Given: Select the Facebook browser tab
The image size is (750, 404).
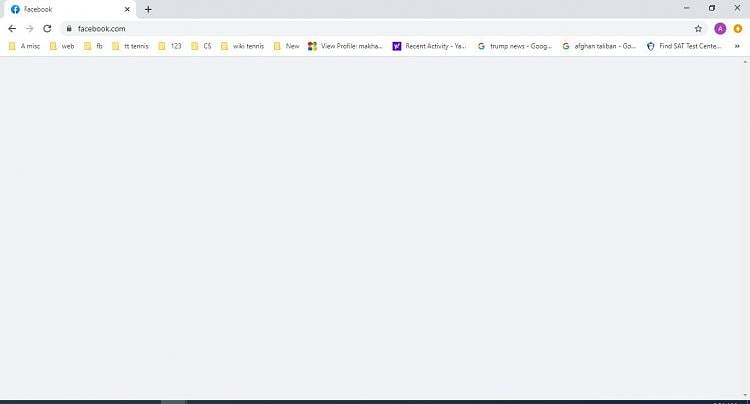Looking at the screenshot, I should click(70, 9).
